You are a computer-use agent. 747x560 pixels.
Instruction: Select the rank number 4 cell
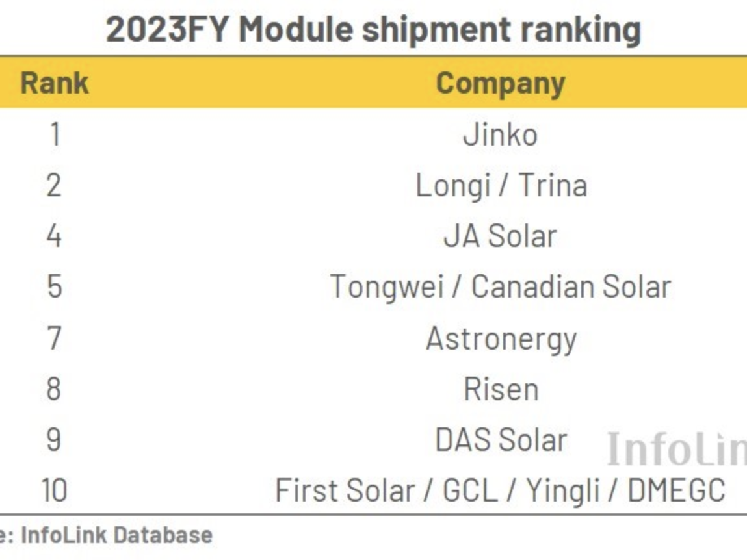[55, 236]
